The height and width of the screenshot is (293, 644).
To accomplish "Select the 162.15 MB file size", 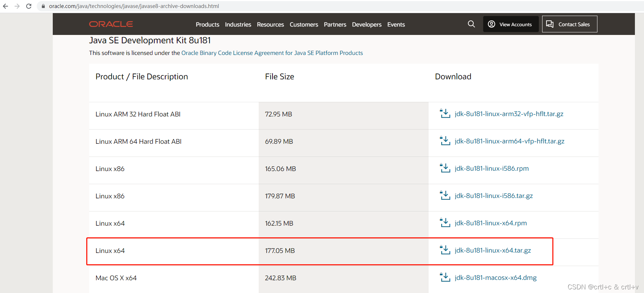I will [279, 223].
